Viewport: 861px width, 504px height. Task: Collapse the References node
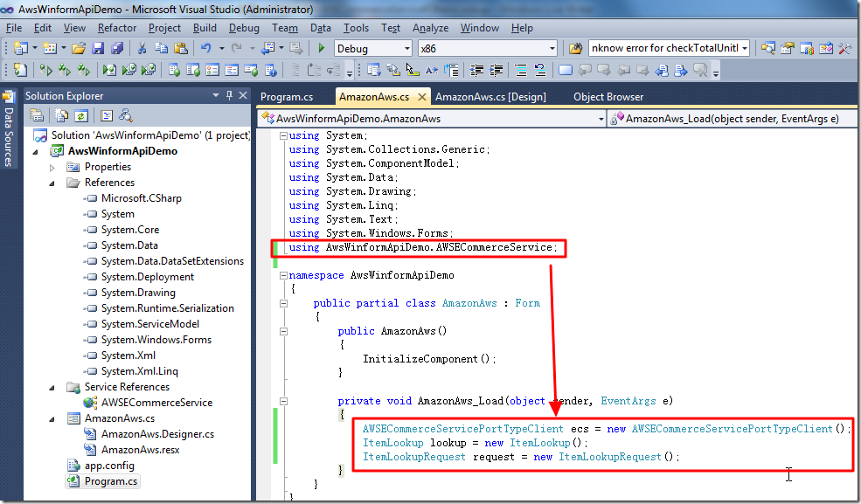[52, 183]
